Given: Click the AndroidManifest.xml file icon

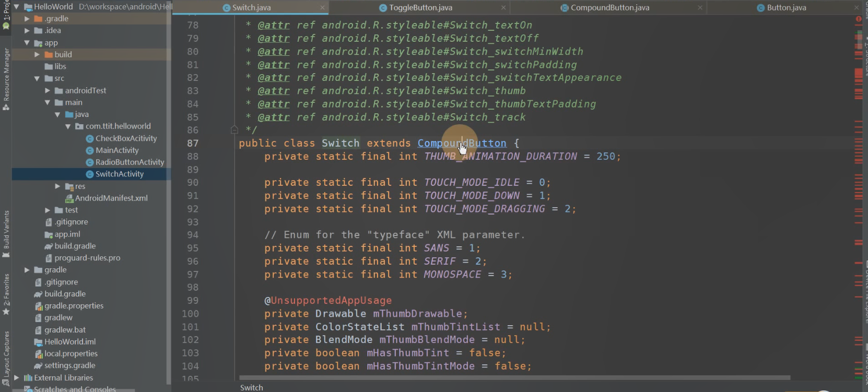Looking at the screenshot, I should [x=69, y=198].
